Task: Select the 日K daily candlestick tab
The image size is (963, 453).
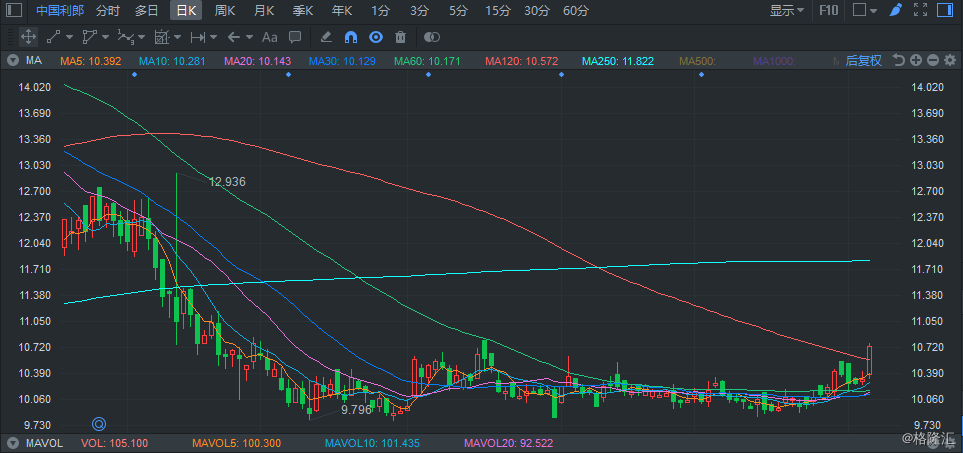Action: click(186, 10)
